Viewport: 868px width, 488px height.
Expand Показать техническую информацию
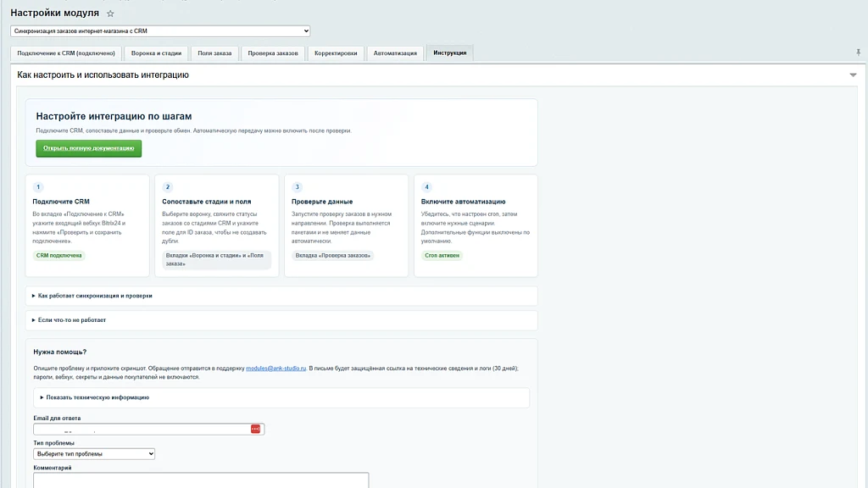click(x=281, y=398)
